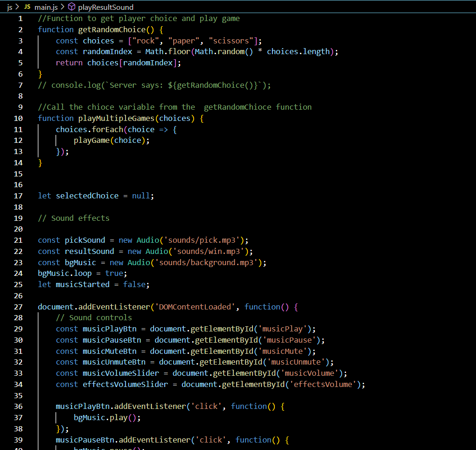Click the playResultSound breadcrumb symbol
Image resolution: width=476 pixels, height=450 pixels.
click(105, 7)
